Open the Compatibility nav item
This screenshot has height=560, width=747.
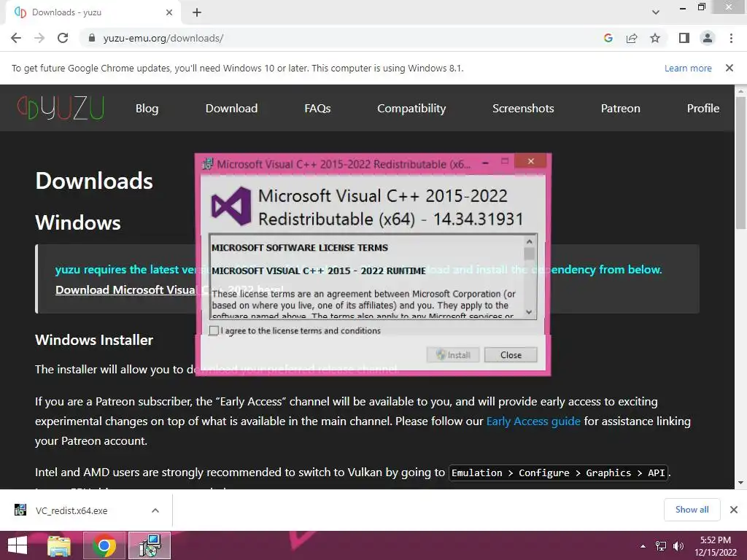pyautogui.click(x=411, y=109)
